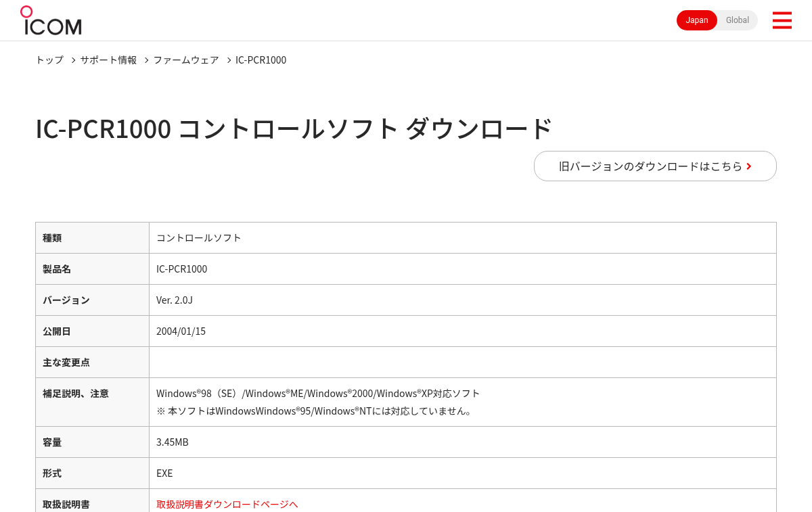Open the ICOM logo home link

click(x=51, y=20)
